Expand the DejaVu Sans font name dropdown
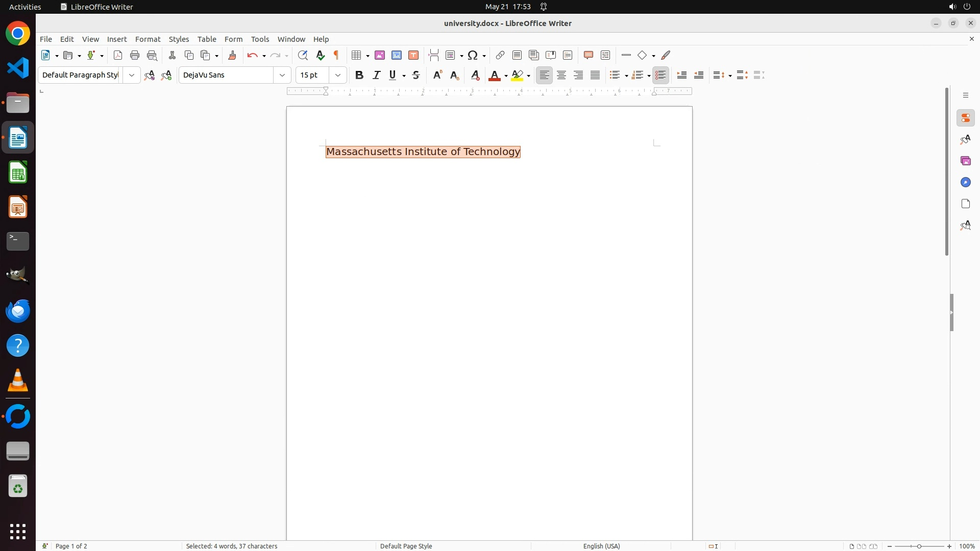The image size is (980, 551). (282, 75)
